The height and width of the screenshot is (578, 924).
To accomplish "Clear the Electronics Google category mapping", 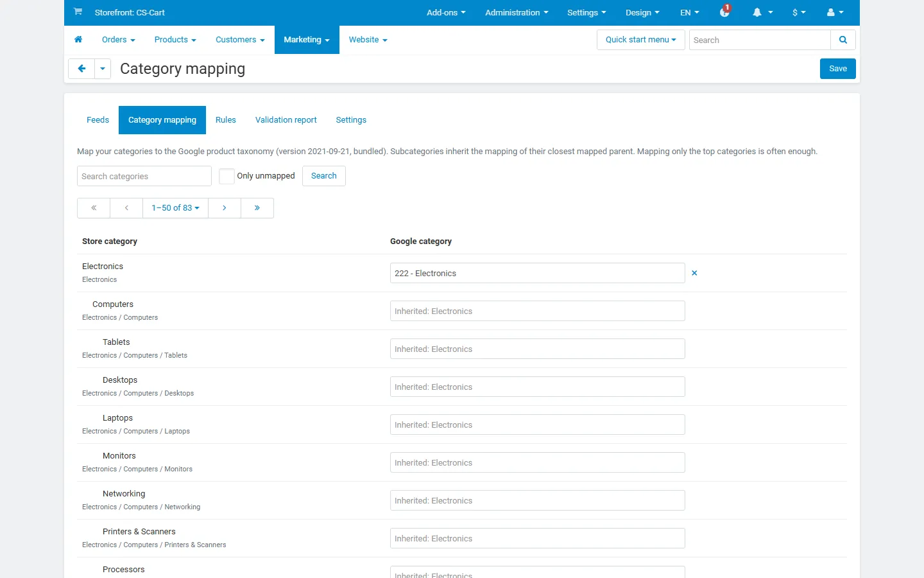I will (x=694, y=273).
